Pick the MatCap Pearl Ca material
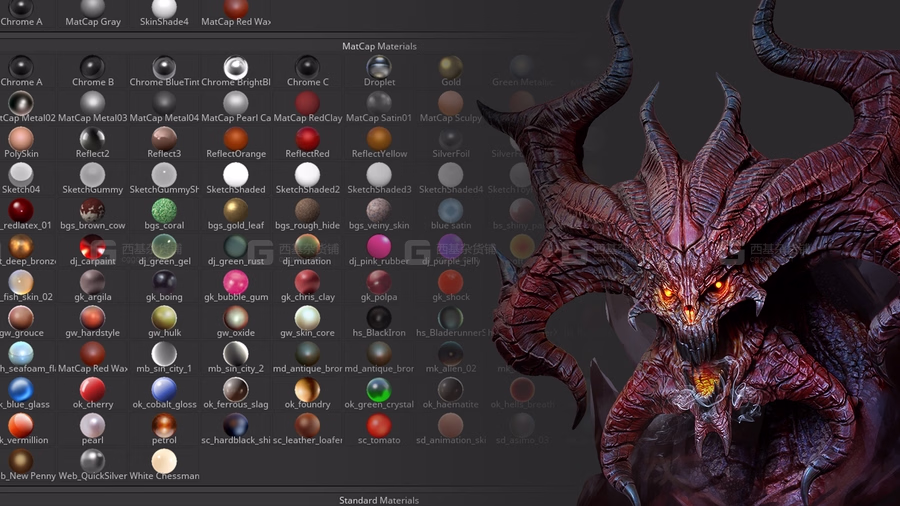Screen dimensions: 900x506 (236, 107)
